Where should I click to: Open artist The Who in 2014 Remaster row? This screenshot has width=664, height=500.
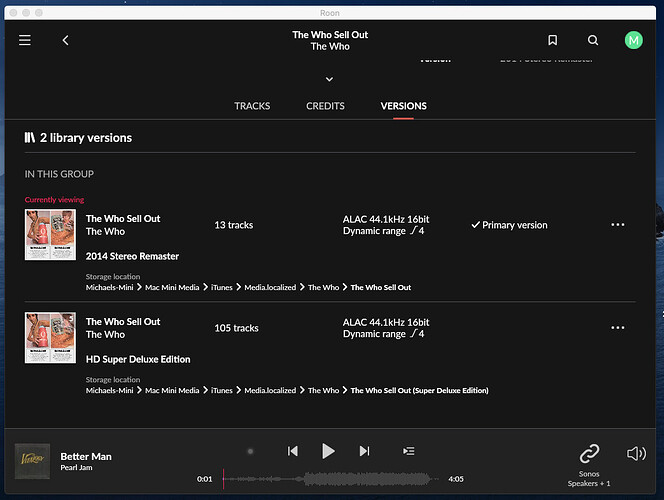coord(105,232)
